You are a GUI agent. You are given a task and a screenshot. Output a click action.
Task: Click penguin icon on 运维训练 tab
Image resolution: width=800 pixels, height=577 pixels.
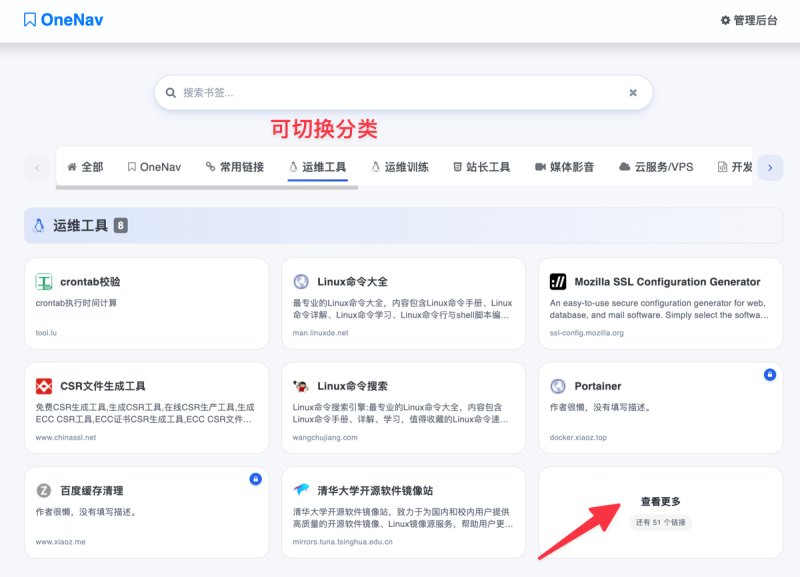point(376,167)
